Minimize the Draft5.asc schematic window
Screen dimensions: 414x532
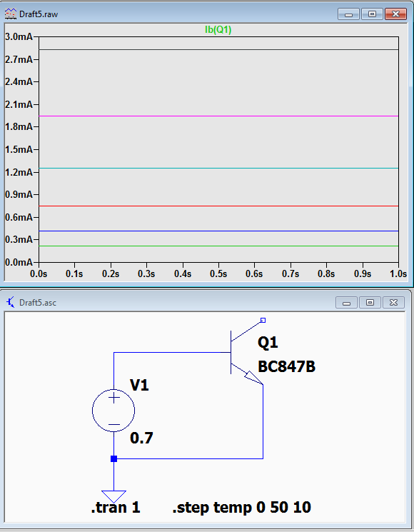(346, 302)
